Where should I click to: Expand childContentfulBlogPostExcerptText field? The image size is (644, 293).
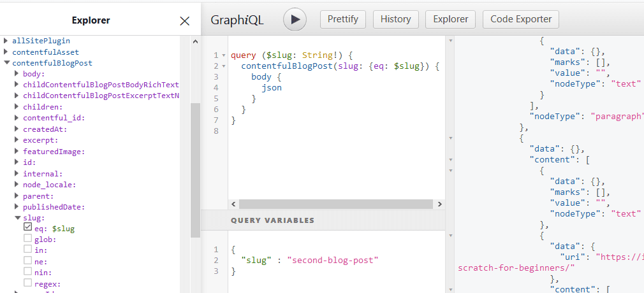click(17, 96)
